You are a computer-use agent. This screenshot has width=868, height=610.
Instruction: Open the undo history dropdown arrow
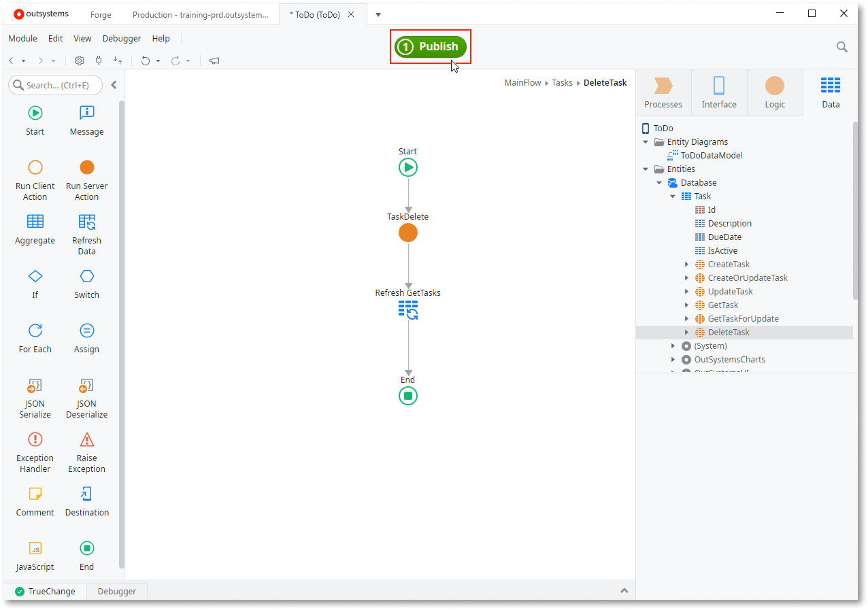point(157,61)
